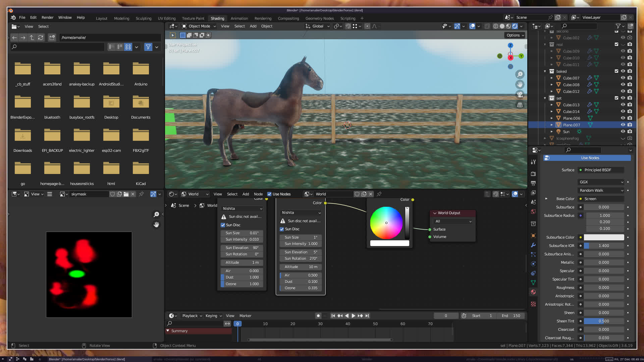The width and height of the screenshot is (644, 362).
Task: Click the viewport Options button
Action: click(515, 35)
